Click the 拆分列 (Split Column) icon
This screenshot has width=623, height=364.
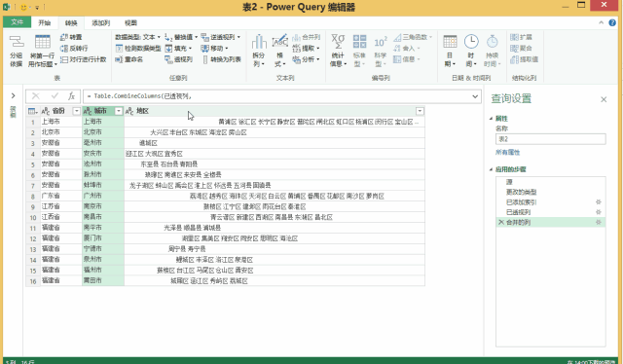click(x=259, y=42)
